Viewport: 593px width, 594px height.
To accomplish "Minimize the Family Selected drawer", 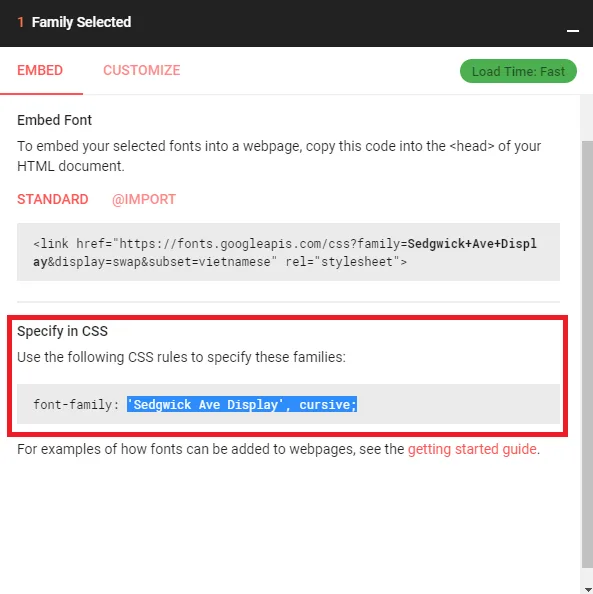I will [573, 31].
